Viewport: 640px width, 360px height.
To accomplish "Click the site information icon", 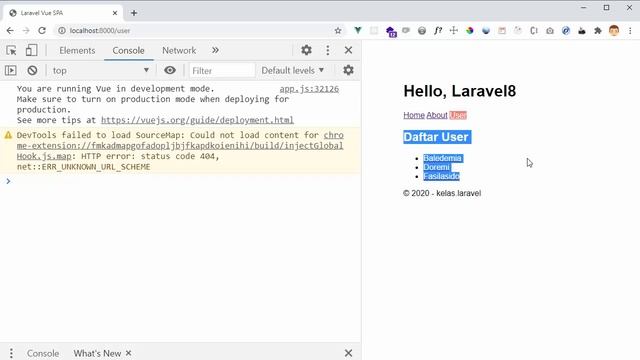I will point(62,31).
